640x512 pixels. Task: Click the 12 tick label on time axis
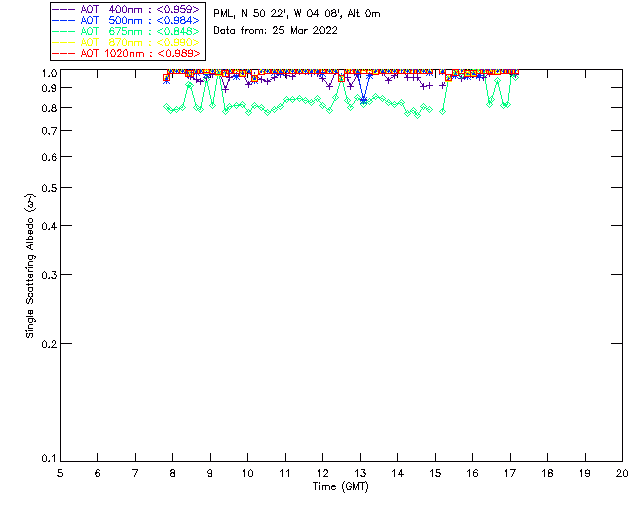[x=322, y=473]
